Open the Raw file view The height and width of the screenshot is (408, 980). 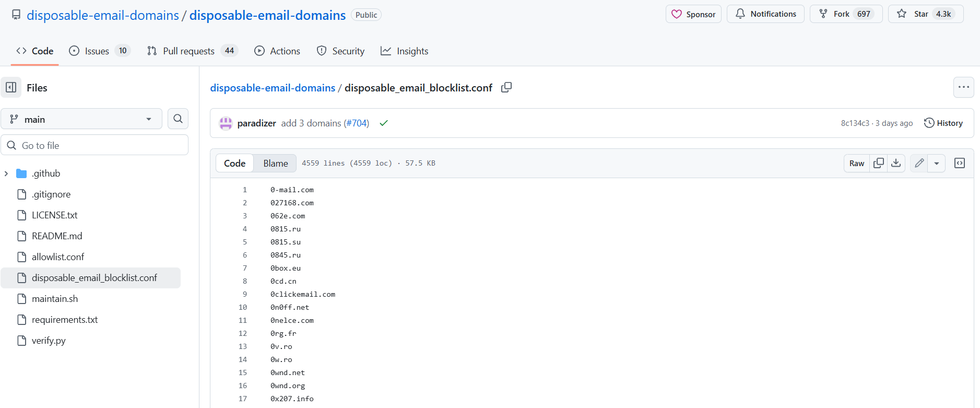(x=857, y=163)
